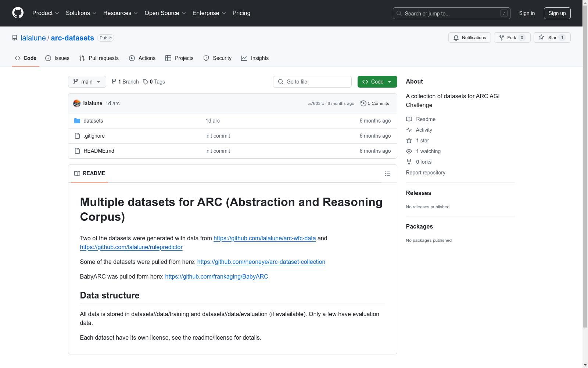The image size is (588, 368).
Task: Switch to the Insights tab
Action: [x=255, y=58]
